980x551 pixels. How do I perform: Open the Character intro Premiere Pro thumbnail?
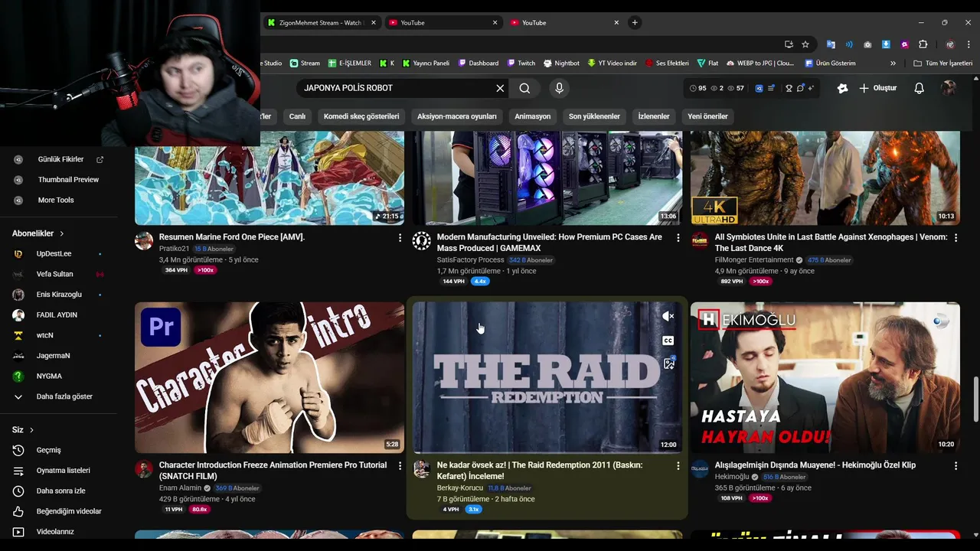[269, 377]
